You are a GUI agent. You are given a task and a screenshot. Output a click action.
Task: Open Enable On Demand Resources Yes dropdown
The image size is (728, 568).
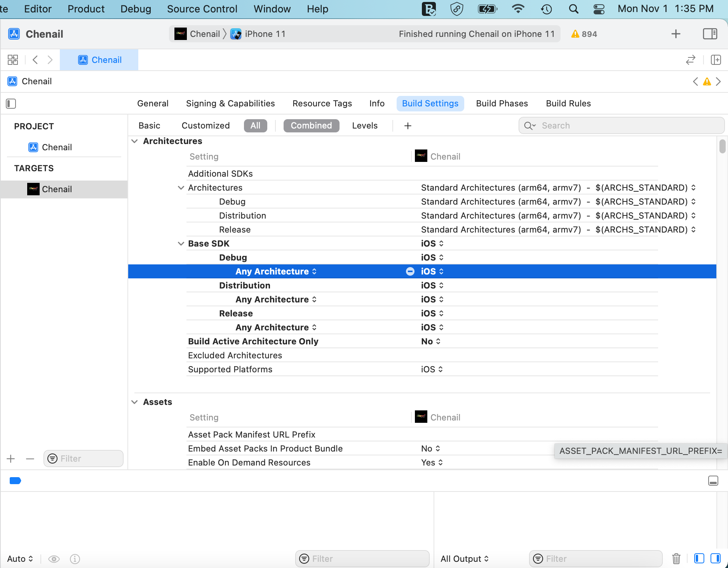click(x=432, y=462)
